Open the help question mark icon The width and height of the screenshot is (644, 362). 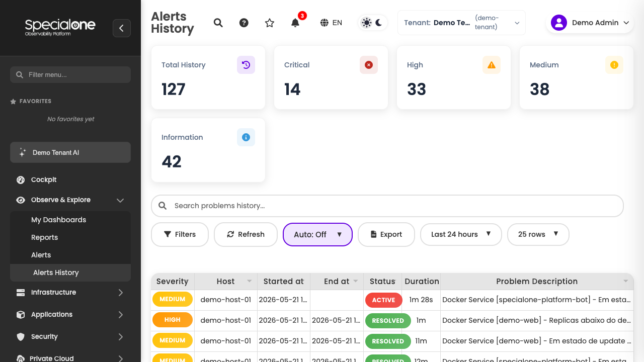pos(244,23)
